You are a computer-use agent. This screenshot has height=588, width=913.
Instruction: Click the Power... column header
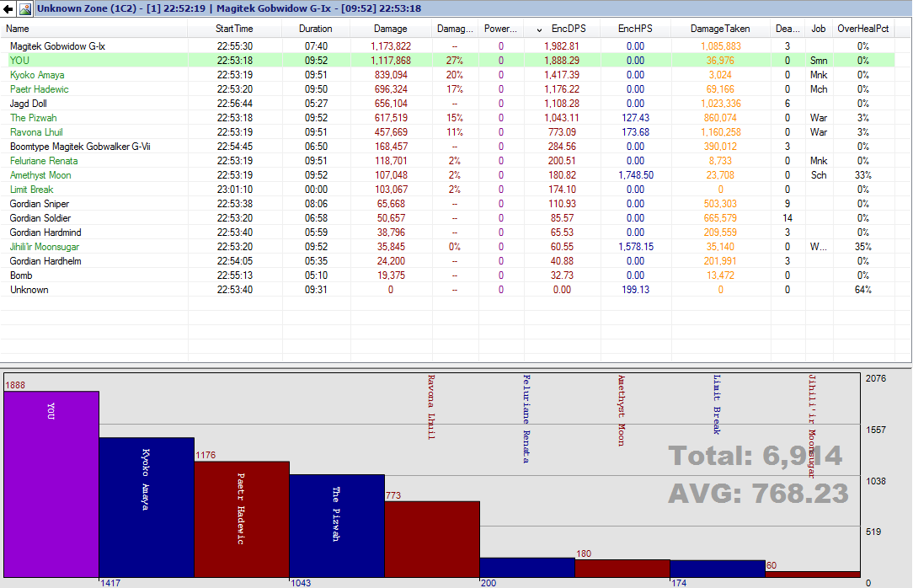click(501, 29)
